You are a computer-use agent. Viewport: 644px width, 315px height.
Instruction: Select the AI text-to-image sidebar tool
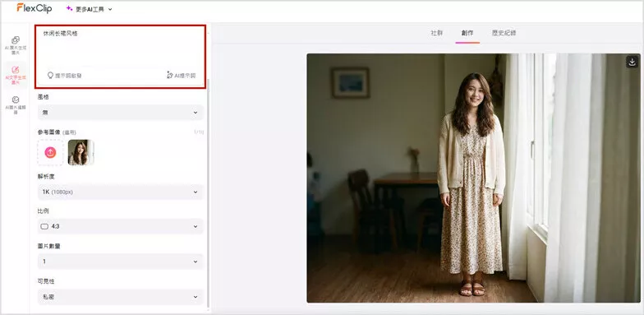(16, 75)
